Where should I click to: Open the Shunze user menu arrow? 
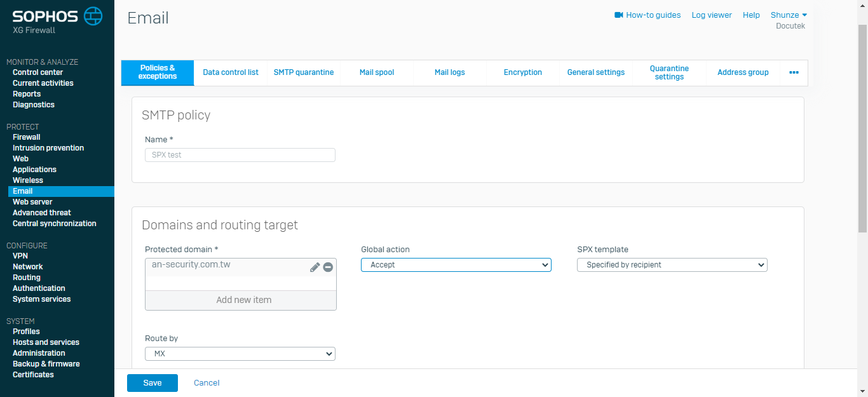pos(804,15)
